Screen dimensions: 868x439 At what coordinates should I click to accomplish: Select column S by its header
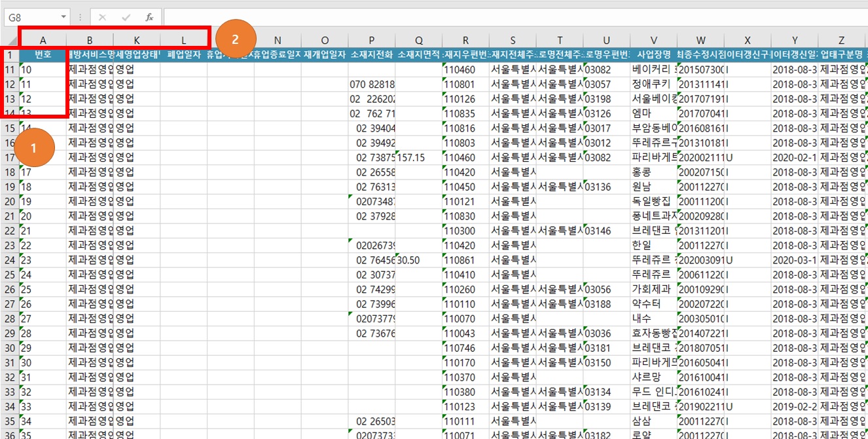point(513,41)
